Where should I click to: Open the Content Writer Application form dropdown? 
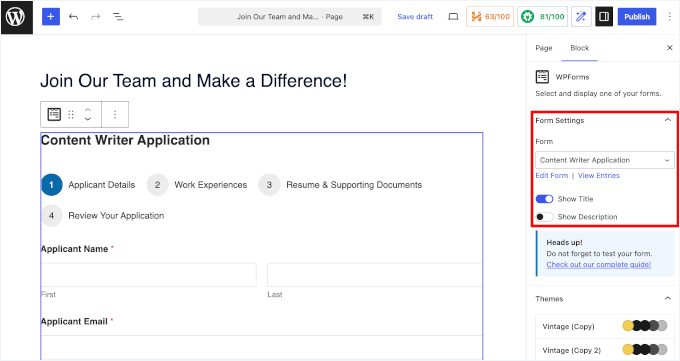point(605,160)
